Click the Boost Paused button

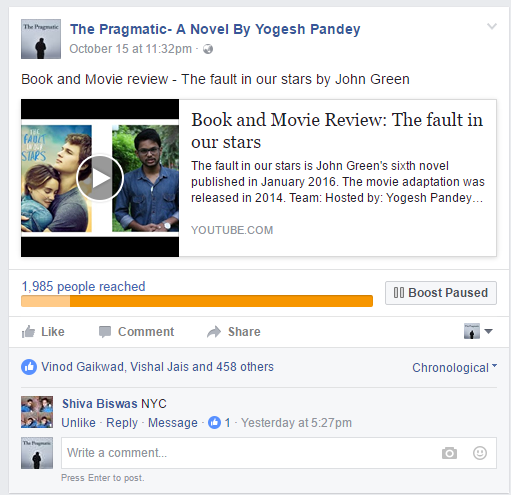click(x=441, y=293)
